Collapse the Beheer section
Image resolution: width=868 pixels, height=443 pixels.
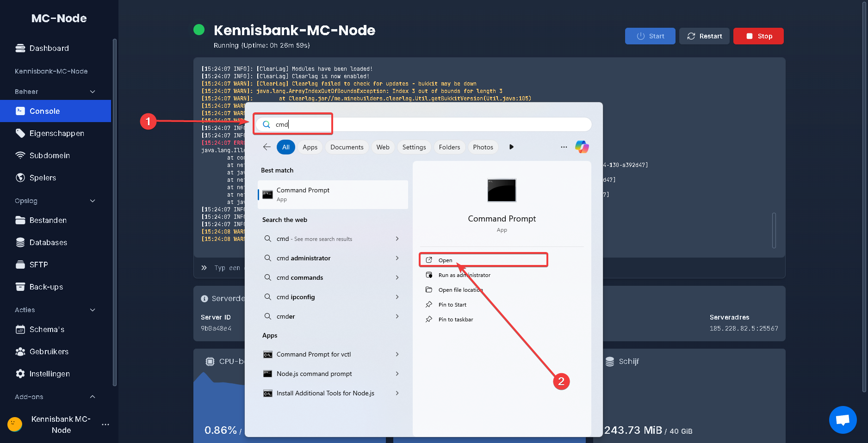[x=93, y=92]
